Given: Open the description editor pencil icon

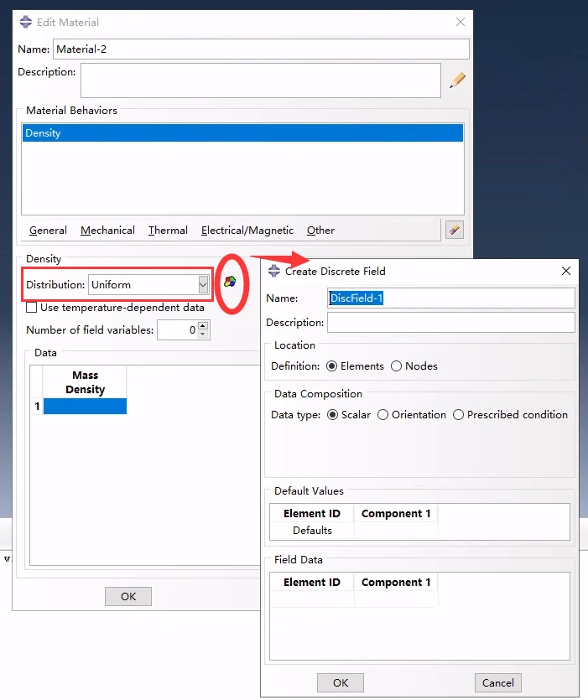Looking at the screenshot, I should point(457,80).
